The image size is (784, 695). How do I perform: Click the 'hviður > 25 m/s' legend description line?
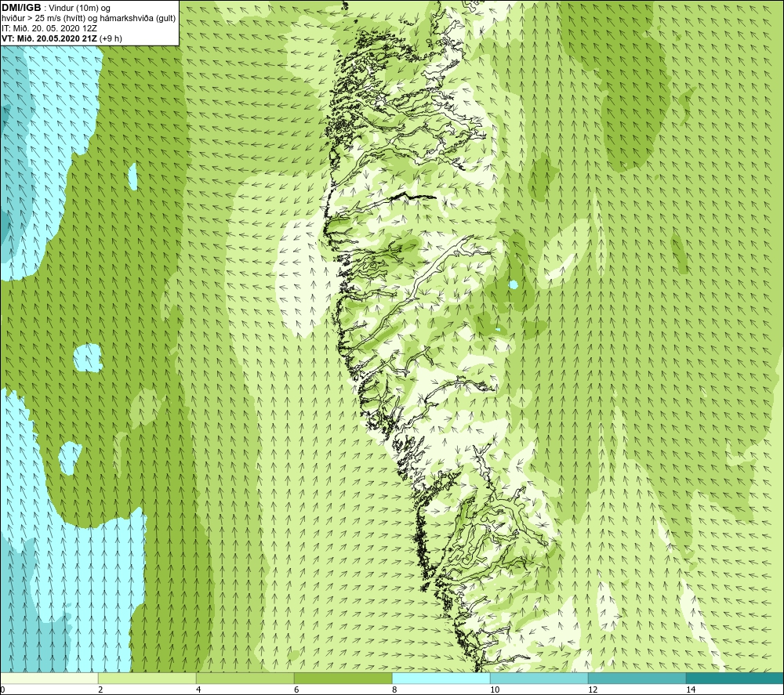[x=89, y=19]
